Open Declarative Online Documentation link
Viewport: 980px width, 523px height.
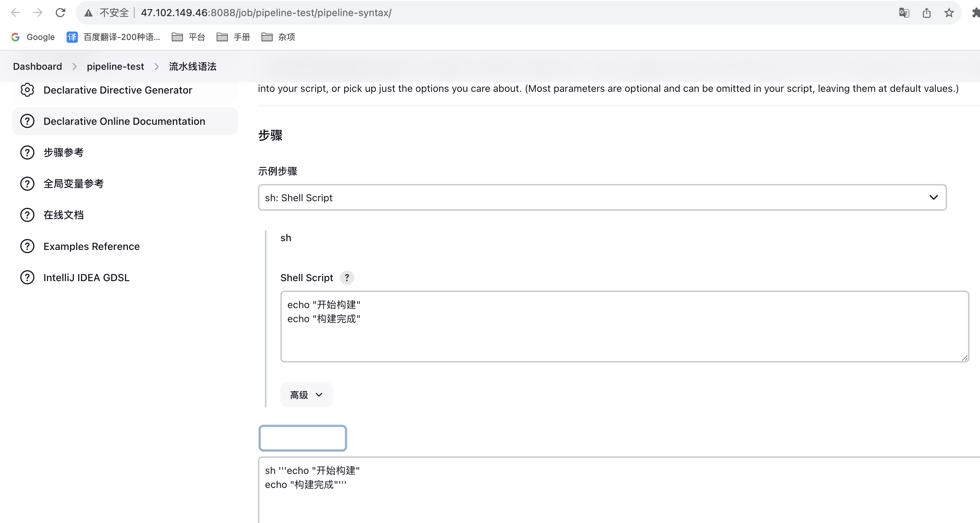pos(125,121)
